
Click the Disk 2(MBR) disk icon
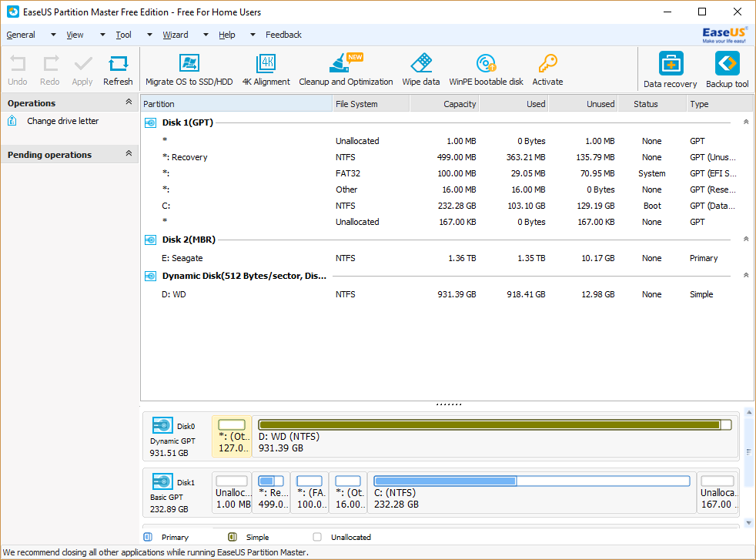pos(150,240)
